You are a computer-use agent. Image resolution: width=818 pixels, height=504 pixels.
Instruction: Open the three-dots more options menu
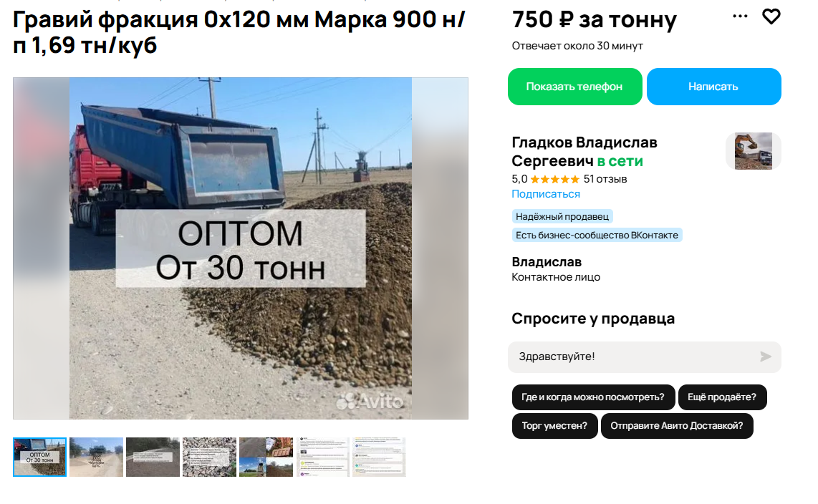[740, 16]
